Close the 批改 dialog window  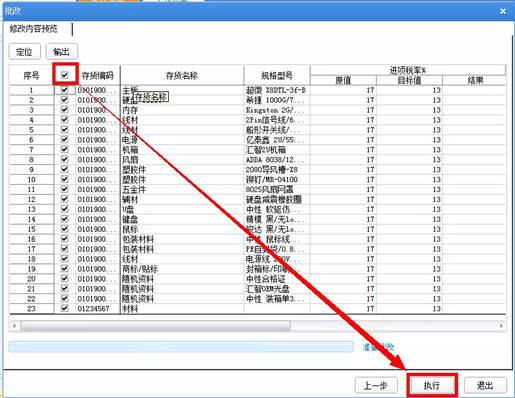[503, 11]
